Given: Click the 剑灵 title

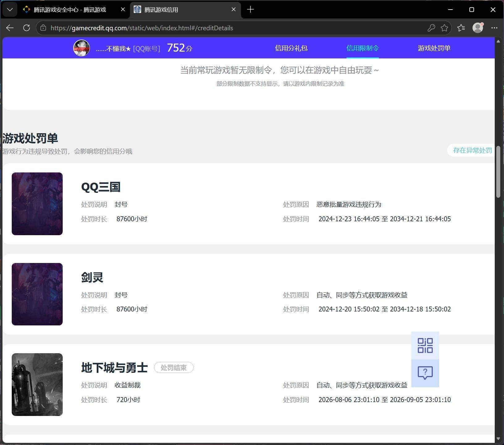Looking at the screenshot, I should pos(92,278).
